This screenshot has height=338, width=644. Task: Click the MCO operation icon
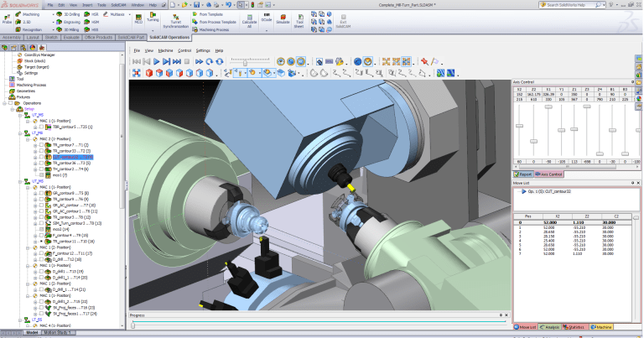[138, 18]
